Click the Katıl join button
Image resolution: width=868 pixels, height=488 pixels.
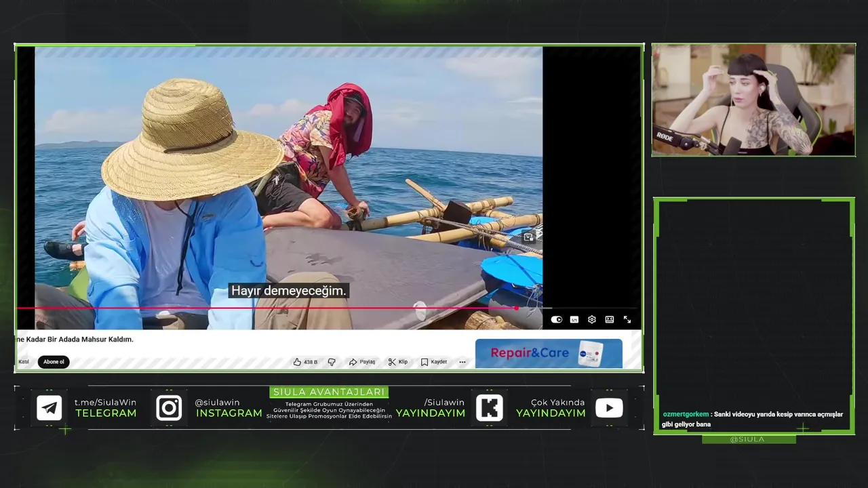(x=24, y=362)
